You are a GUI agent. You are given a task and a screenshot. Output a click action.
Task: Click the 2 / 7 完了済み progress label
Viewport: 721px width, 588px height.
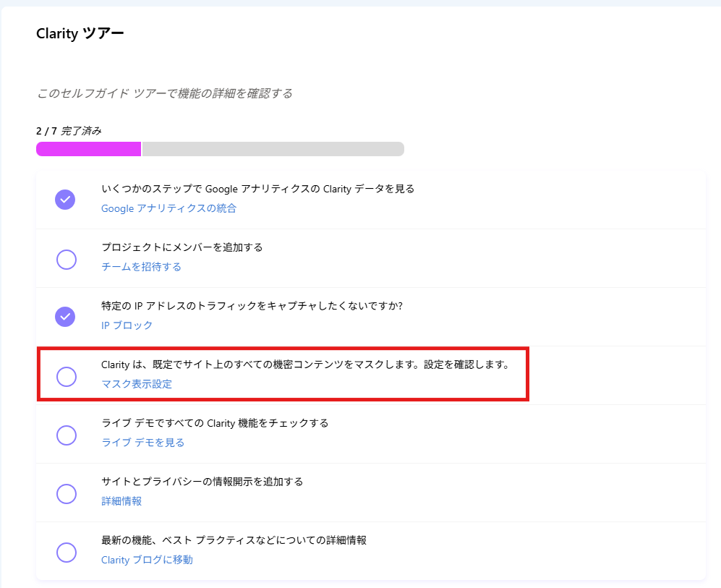click(x=69, y=131)
